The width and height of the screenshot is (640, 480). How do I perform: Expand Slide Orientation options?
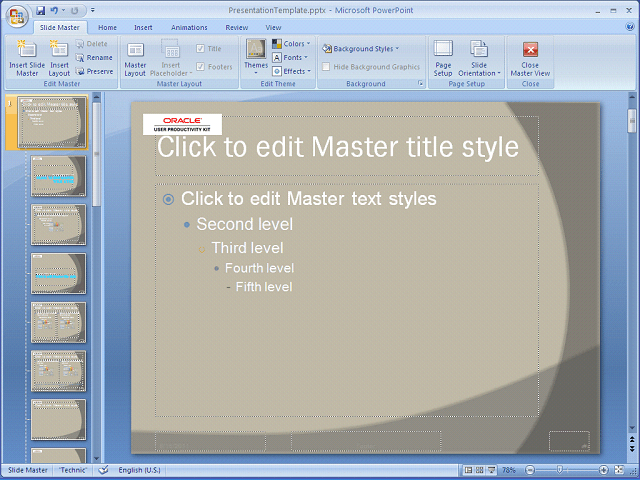pyautogui.click(x=479, y=58)
